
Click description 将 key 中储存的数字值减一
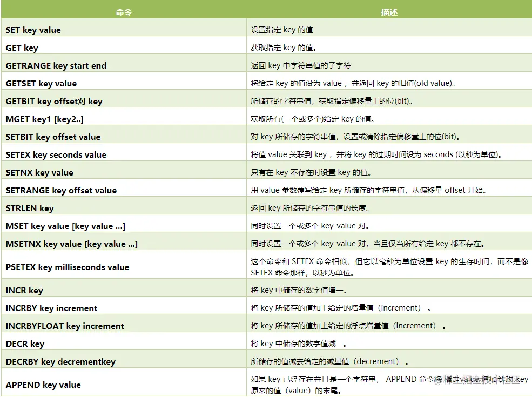coord(299,344)
